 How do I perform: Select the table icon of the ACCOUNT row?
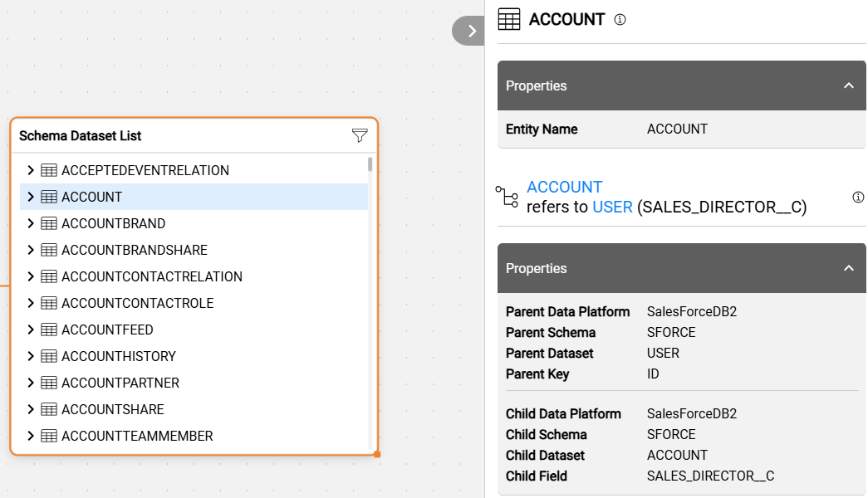49,197
